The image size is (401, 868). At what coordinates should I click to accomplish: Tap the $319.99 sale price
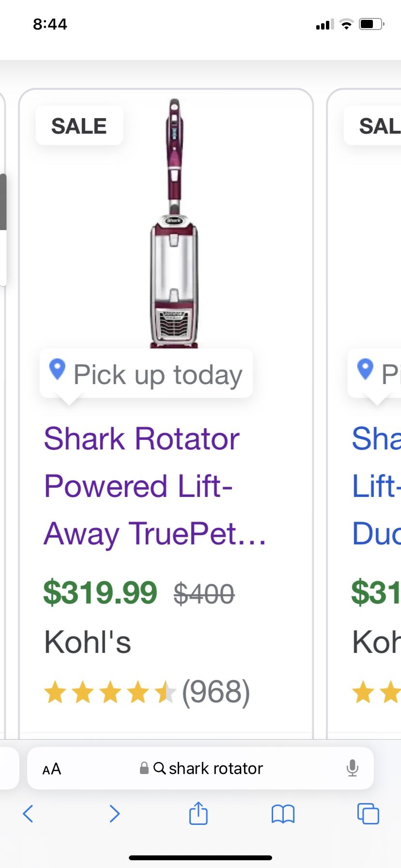click(x=100, y=592)
